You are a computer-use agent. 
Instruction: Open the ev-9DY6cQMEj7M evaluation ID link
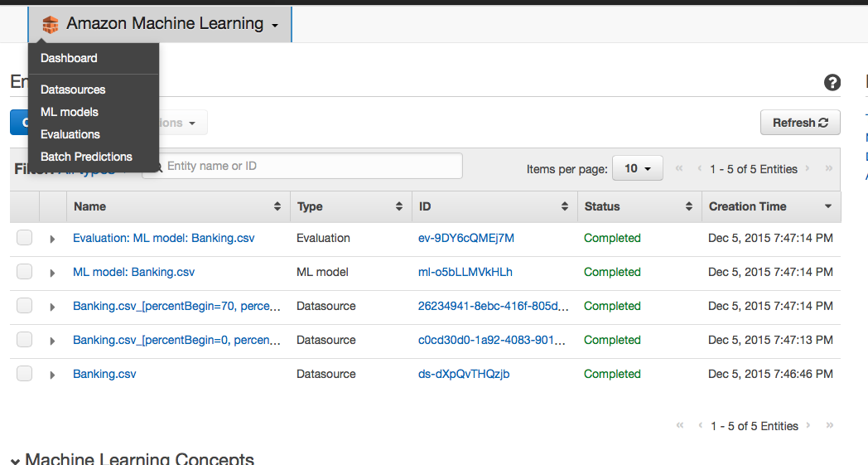(466, 238)
